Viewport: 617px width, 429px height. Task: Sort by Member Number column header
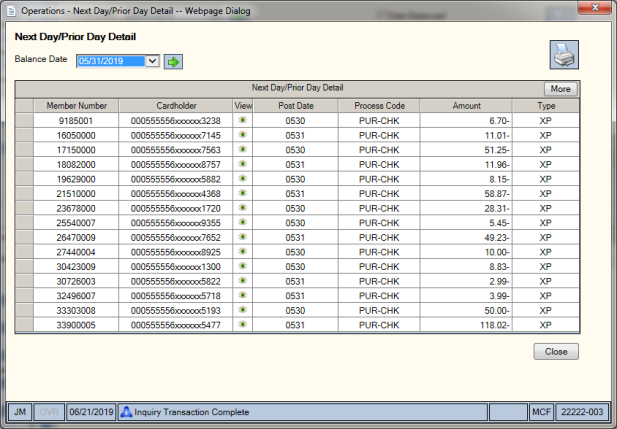pyautogui.click(x=76, y=106)
